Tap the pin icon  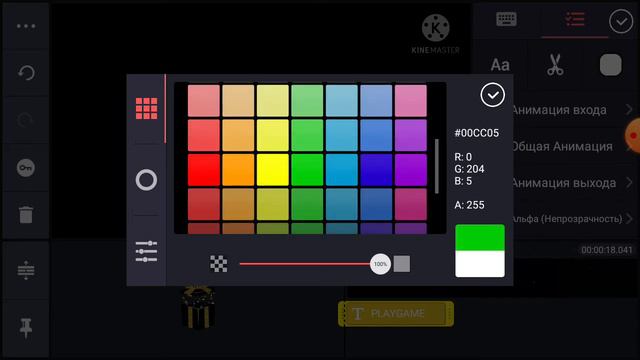click(x=25, y=327)
